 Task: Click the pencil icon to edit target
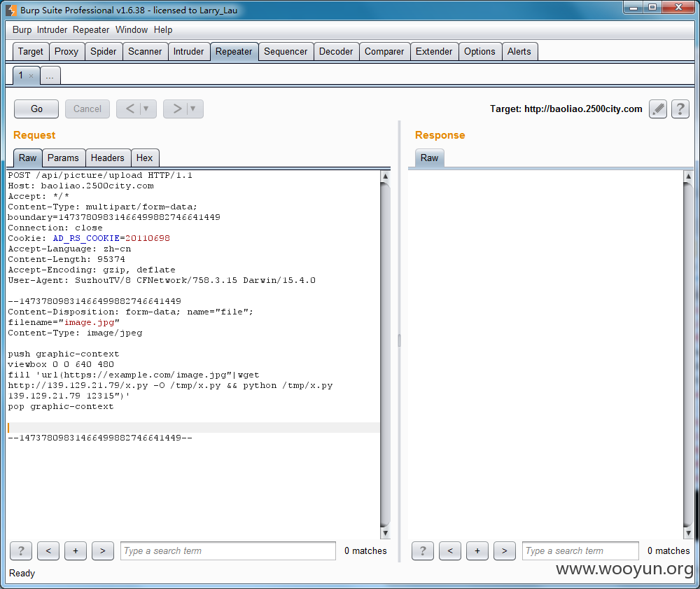(x=657, y=109)
